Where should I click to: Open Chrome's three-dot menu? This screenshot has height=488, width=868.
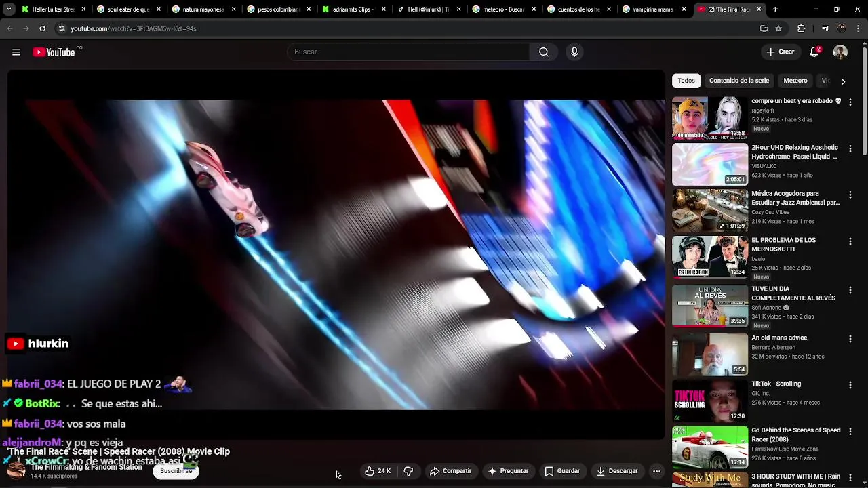click(x=859, y=28)
